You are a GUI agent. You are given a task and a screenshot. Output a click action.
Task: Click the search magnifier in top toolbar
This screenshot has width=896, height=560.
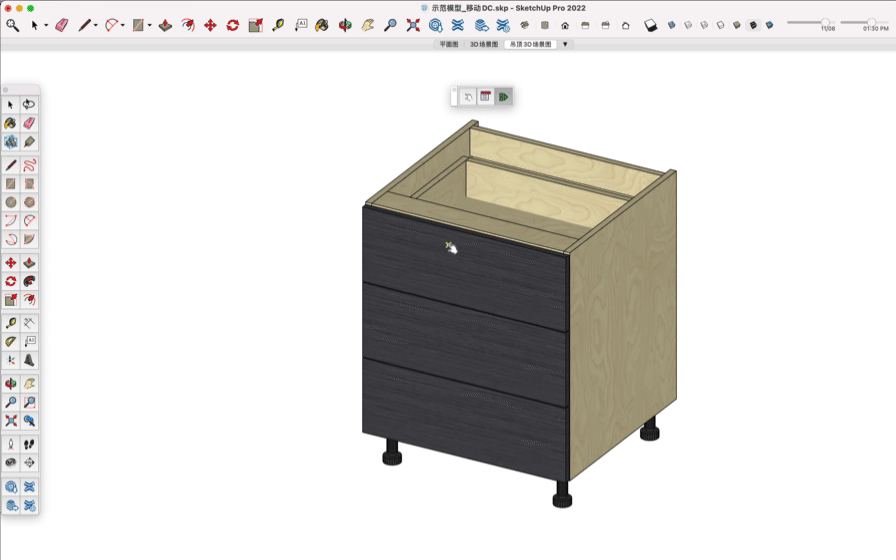[13, 25]
